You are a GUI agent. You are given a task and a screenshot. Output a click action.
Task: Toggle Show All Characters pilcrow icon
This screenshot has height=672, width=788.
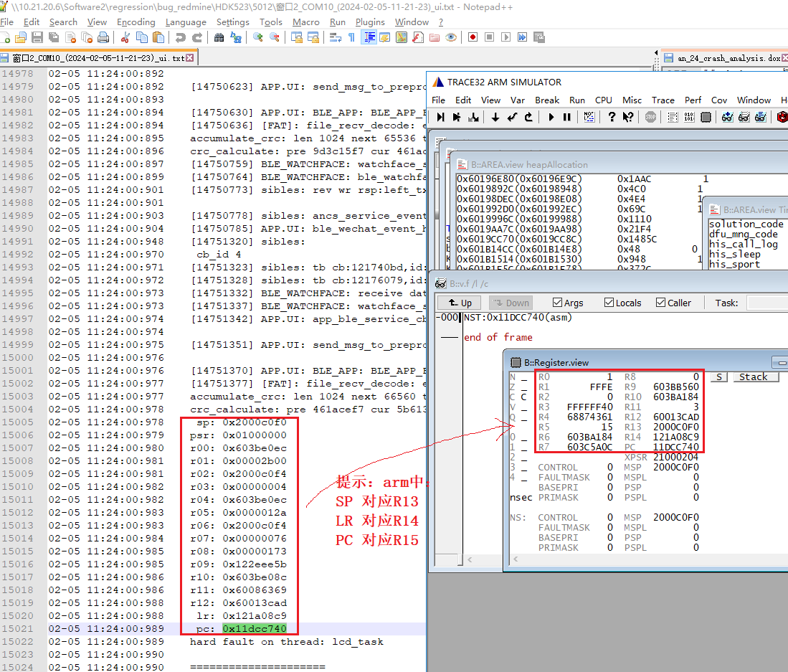coord(351,37)
